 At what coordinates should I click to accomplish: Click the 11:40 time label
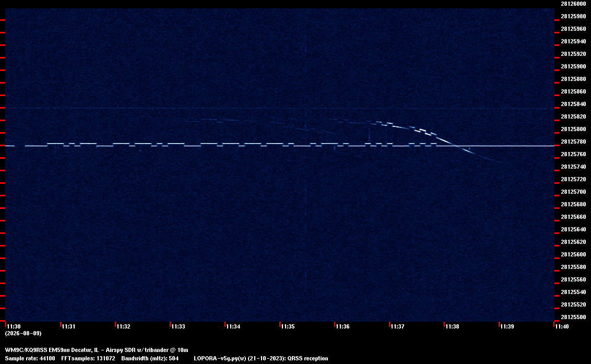(x=562, y=326)
